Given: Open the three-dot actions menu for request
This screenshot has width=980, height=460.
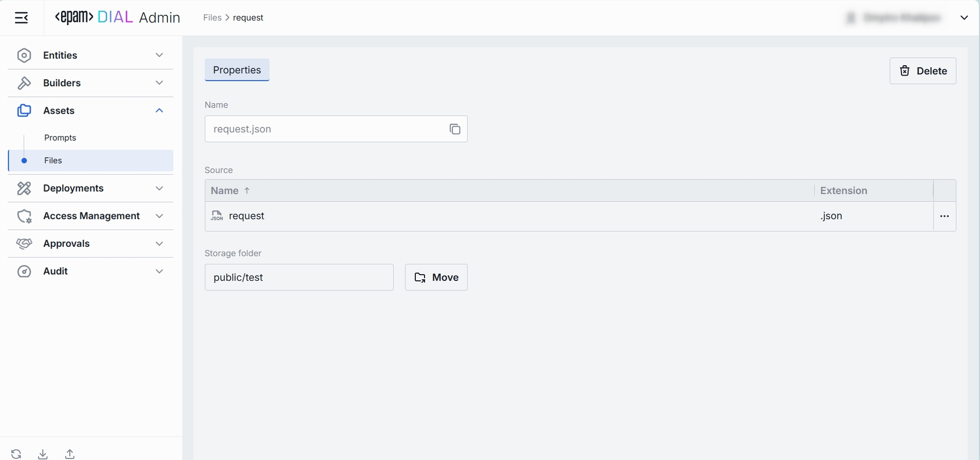Looking at the screenshot, I should (x=944, y=216).
